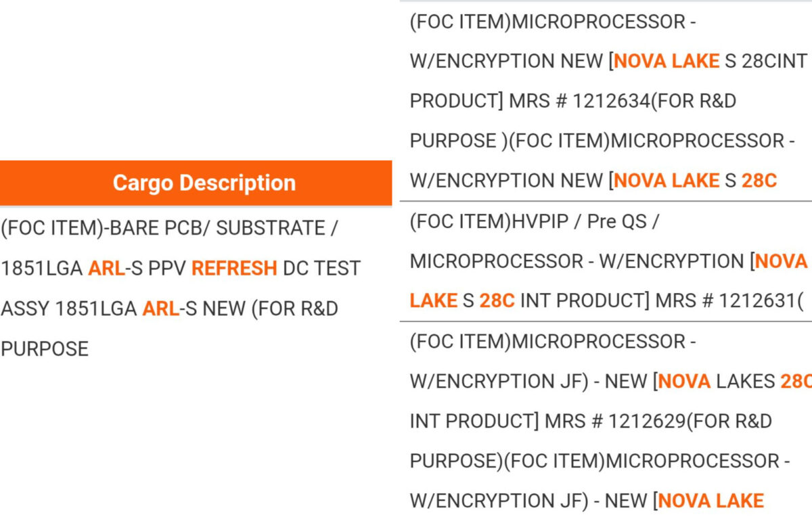Click highlighted ARL before "-S NEW"
The image size is (812, 519).
[x=160, y=309]
